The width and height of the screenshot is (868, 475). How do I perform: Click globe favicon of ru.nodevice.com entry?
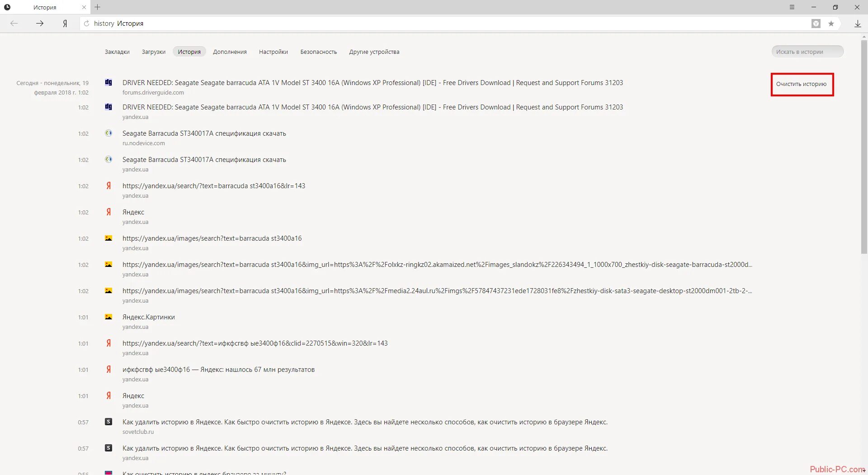[108, 133]
